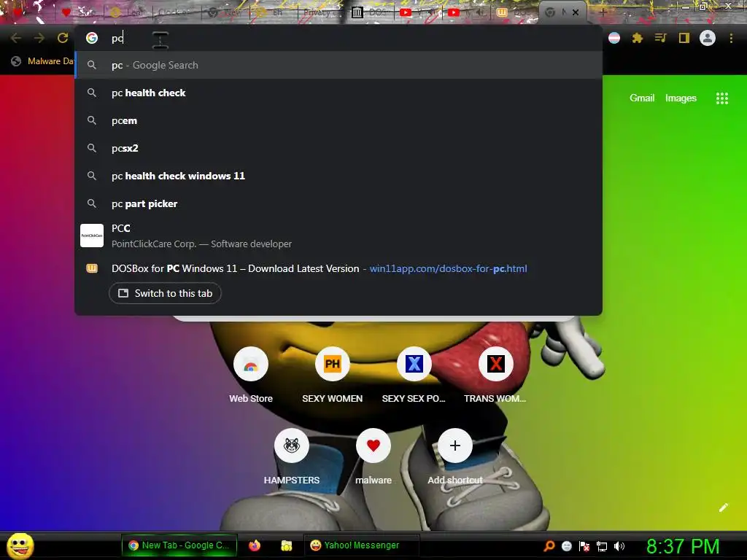
Task: Launch Firefox from the taskbar
Action: (x=255, y=545)
